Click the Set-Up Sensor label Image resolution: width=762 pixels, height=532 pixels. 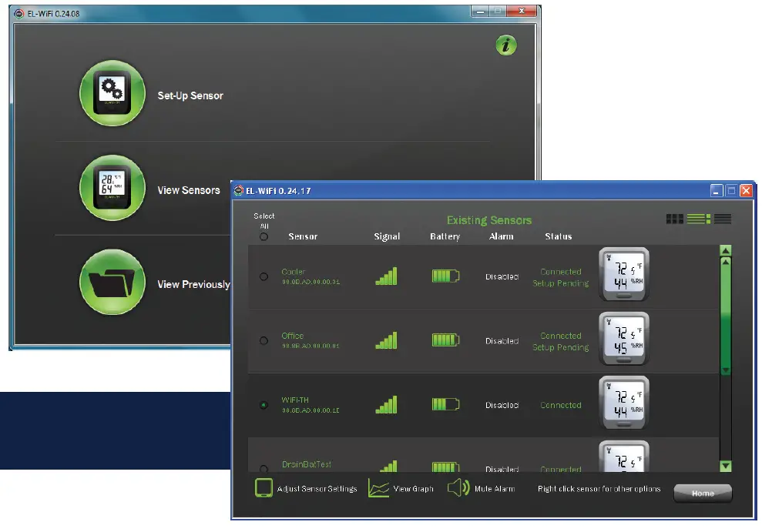(190, 95)
